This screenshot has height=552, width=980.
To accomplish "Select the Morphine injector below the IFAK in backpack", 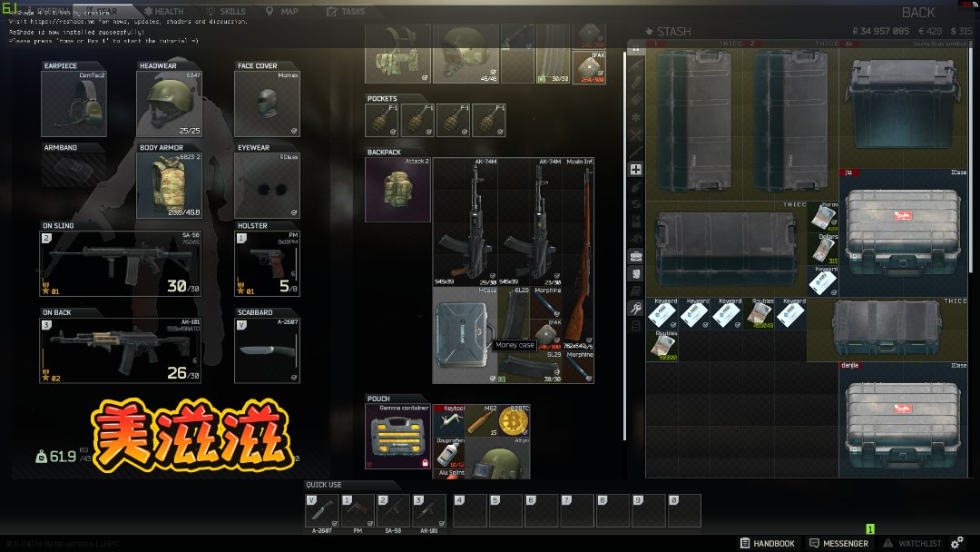I will [x=578, y=367].
